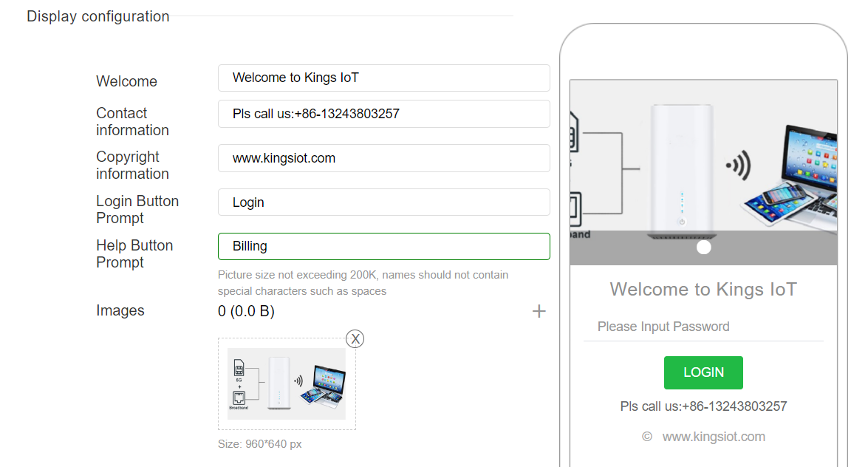Edit the Welcome text field
Screen dimensions: 868x467
tap(383, 78)
